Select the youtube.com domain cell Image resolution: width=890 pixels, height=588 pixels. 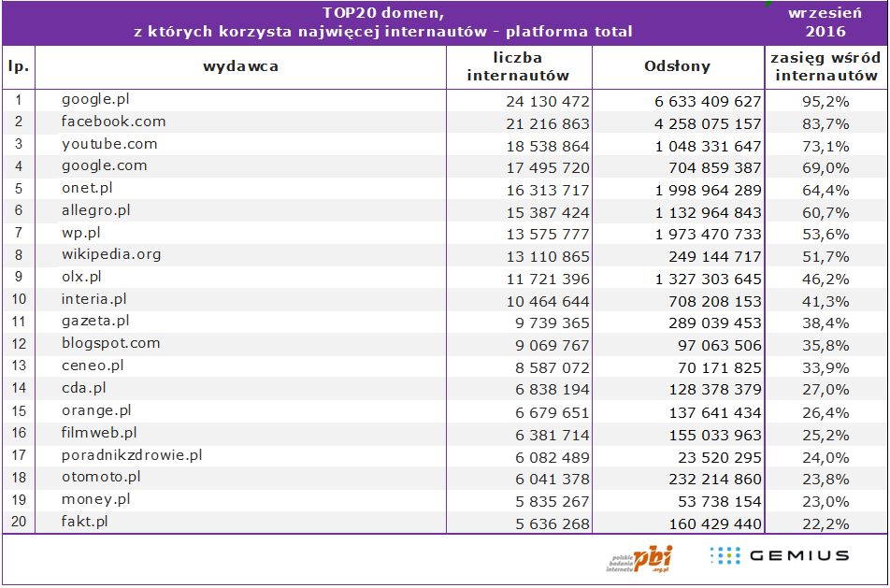tap(109, 144)
